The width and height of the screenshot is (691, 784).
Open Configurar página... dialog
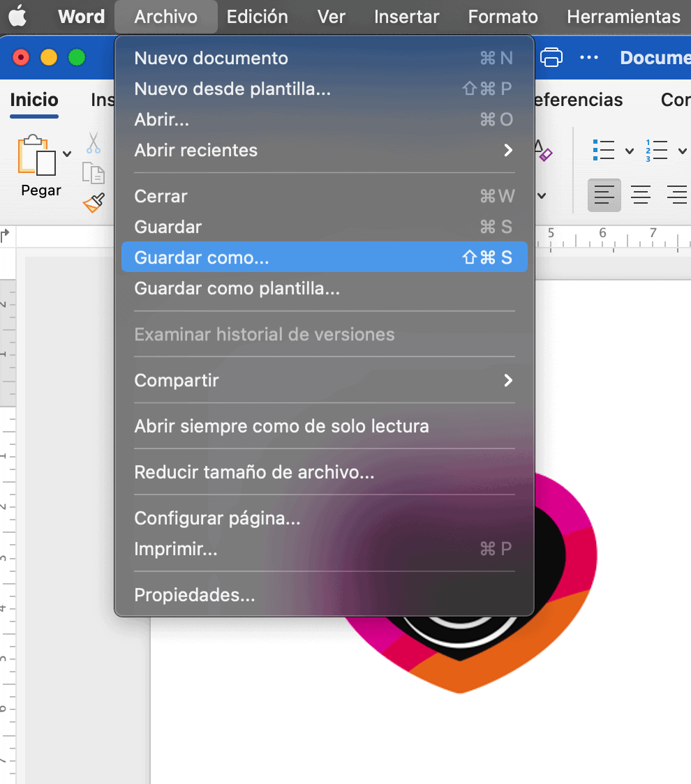(325, 518)
